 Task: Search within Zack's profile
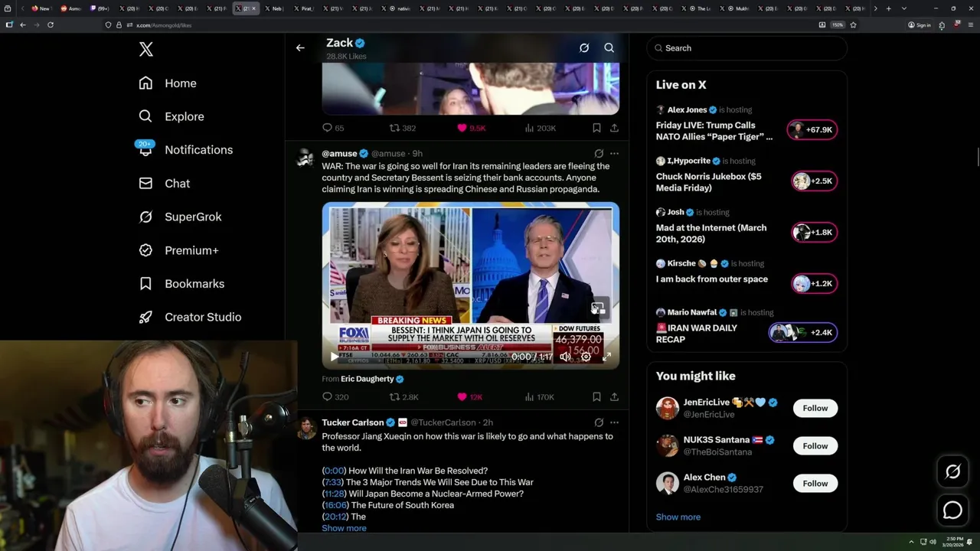(x=609, y=47)
